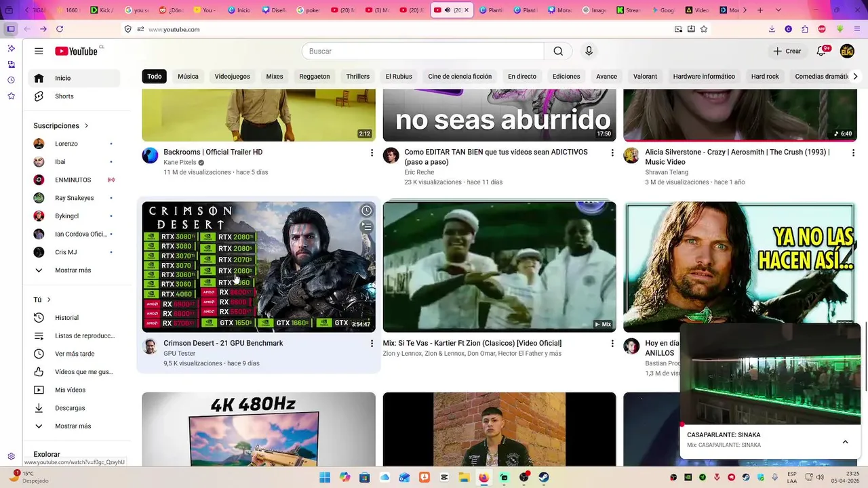Add Crimson Desert video to queue
This screenshot has height=488, width=868.
366,226
